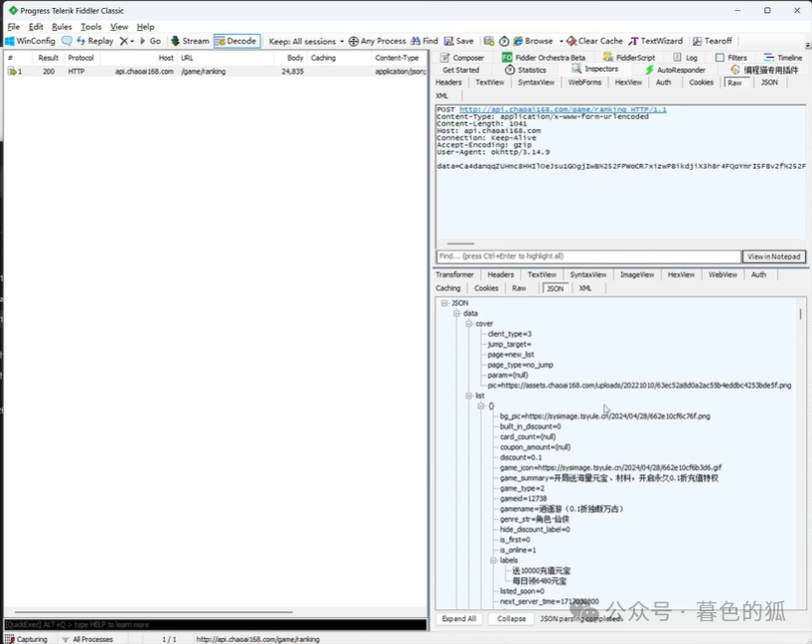This screenshot has height=644, width=812.
Task: Open the Get Started tab
Action: point(460,70)
